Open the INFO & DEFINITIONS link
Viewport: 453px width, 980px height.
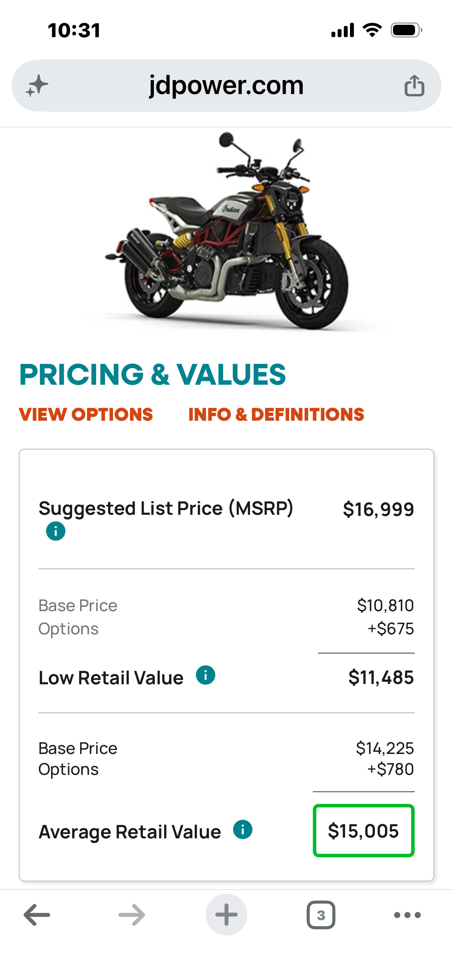[276, 415]
